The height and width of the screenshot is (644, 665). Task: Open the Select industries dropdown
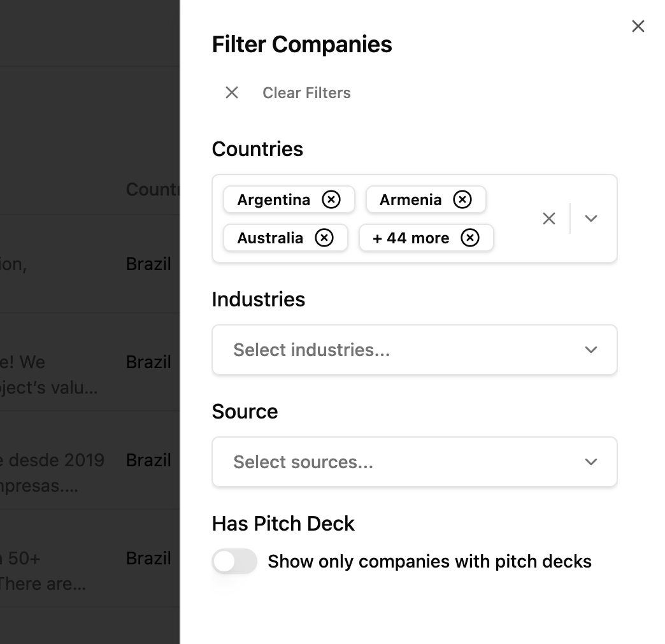click(414, 350)
